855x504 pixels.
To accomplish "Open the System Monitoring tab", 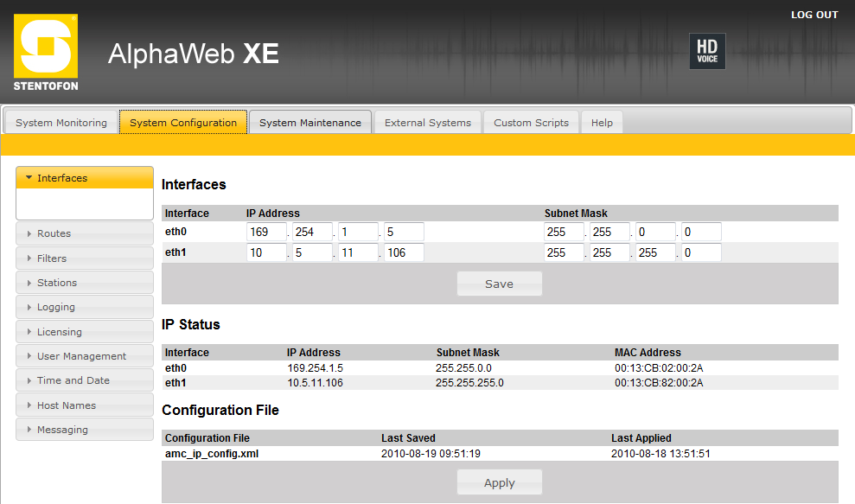I will coord(61,123).
